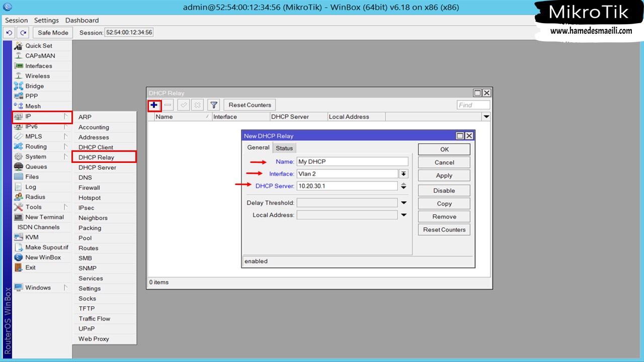Click the Remove button in dialog
This screenshot has width=644, height=362.
(x=444, y=217)
